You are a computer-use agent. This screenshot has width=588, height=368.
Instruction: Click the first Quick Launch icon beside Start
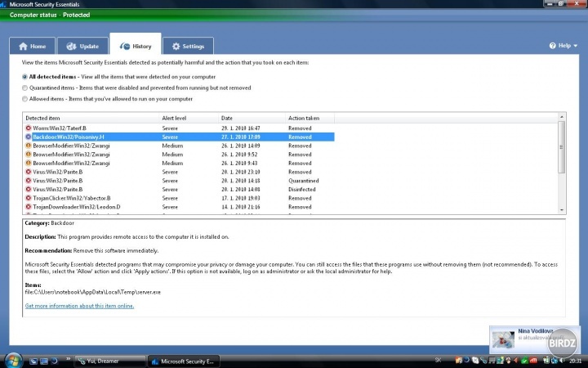click(x=33, y=361)
